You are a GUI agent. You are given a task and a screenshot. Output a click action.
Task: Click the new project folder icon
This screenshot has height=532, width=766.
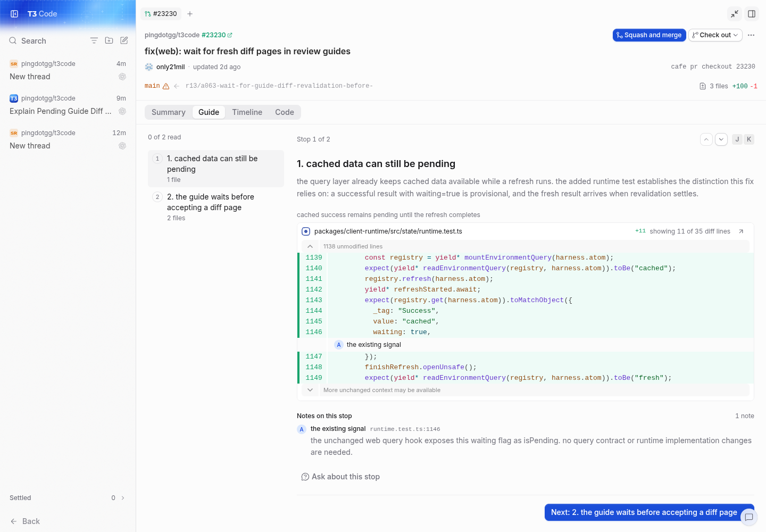(x=109, y=40)
